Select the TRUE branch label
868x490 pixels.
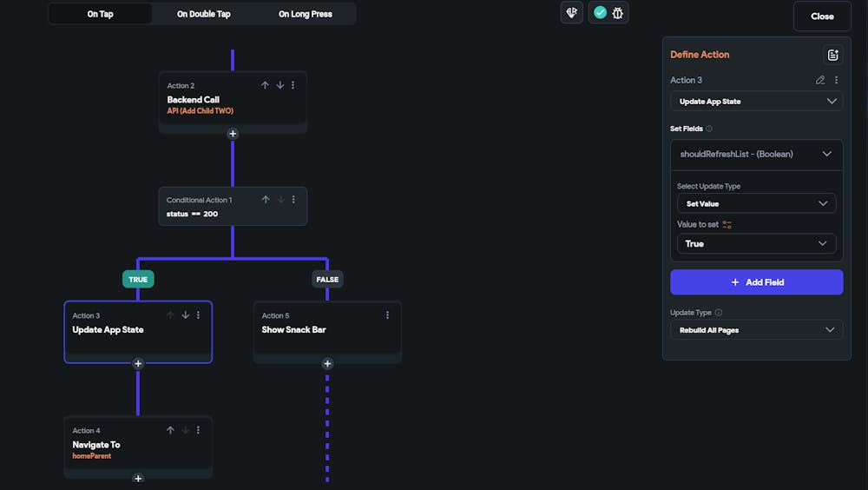click(x=138, y=280)
